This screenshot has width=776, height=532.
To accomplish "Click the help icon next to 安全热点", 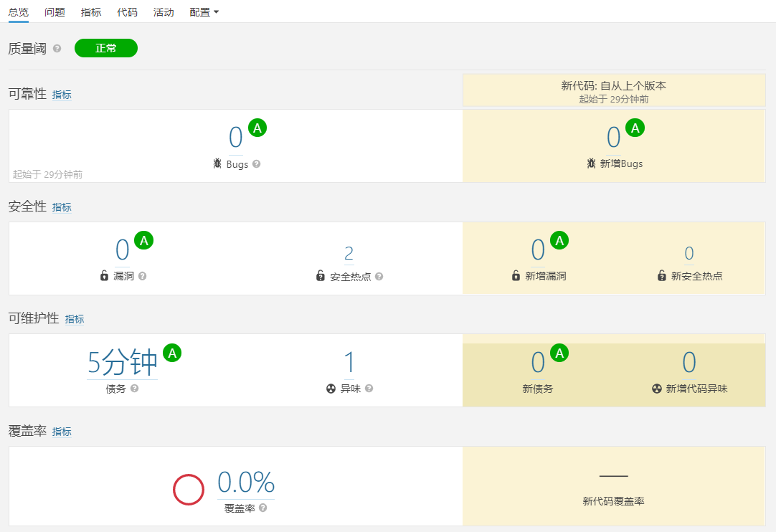I will [379, 276].
